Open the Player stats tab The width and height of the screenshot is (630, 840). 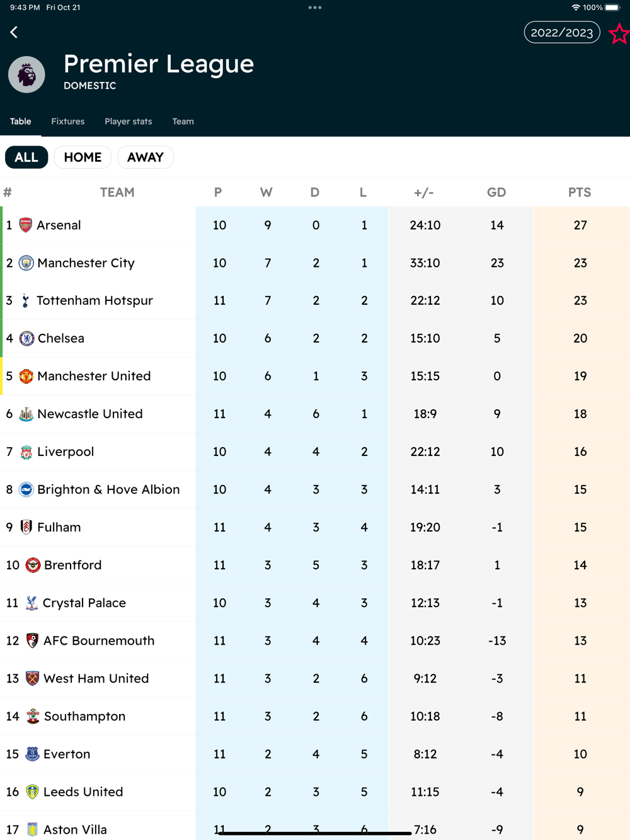coord(128,122)
